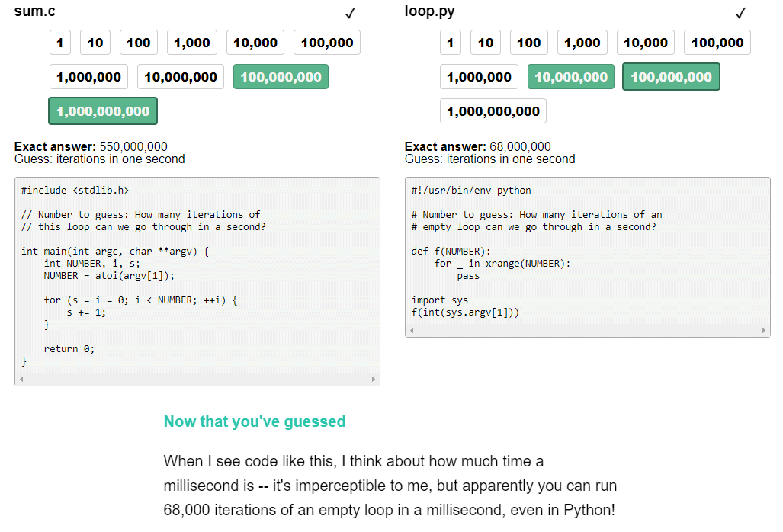
Task: Click inside the sum.c code listing
Action: point(197,275)
